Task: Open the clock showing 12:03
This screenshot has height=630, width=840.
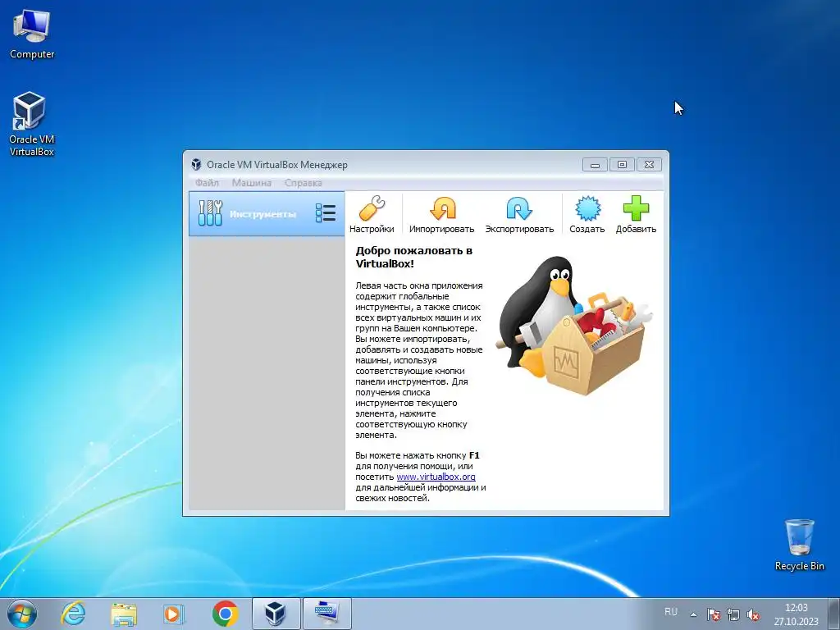Action: pos(796,614)
